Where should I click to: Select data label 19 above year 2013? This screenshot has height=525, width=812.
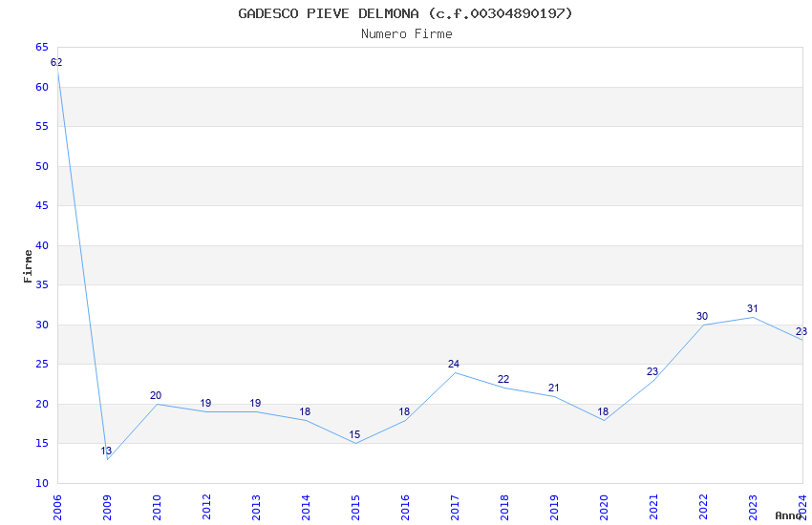click(255, 403)
